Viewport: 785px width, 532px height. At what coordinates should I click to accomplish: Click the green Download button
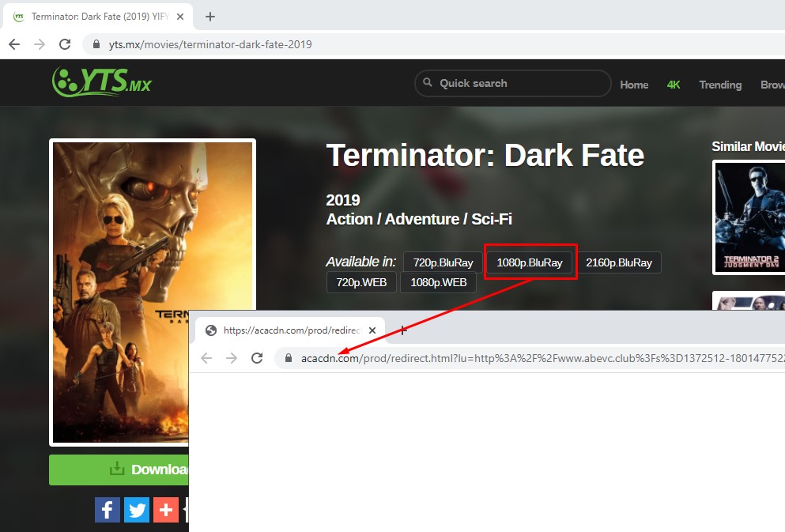pyautogui.click(x=119, y=470)
